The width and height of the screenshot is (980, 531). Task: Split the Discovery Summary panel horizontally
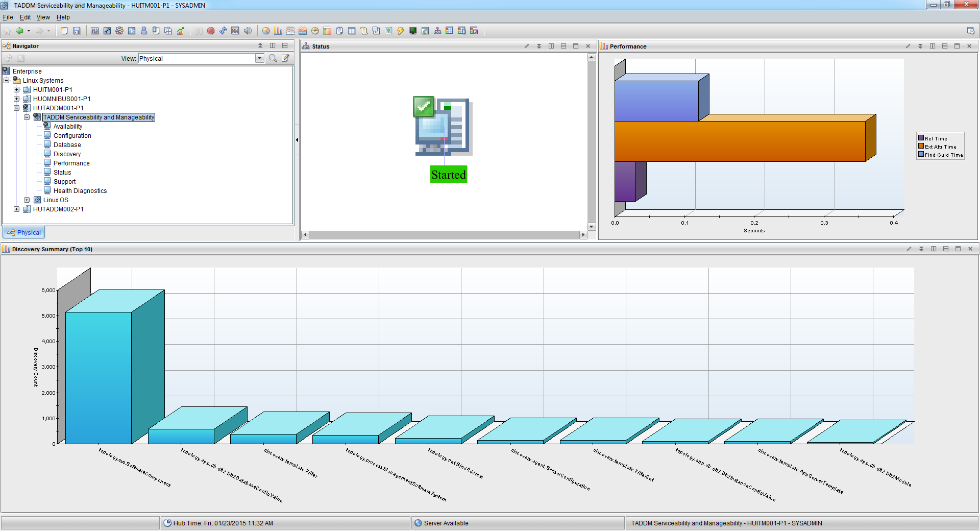(946, 249)
